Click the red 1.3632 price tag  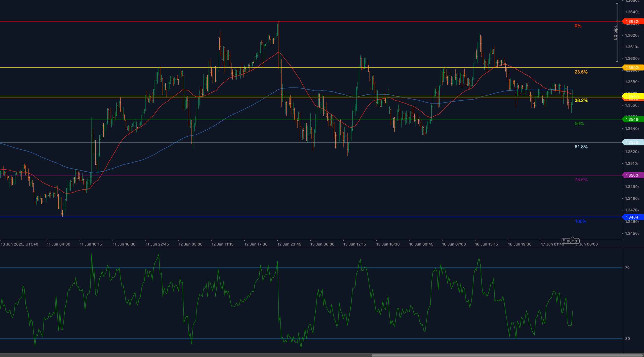click(x=633, y=22)
